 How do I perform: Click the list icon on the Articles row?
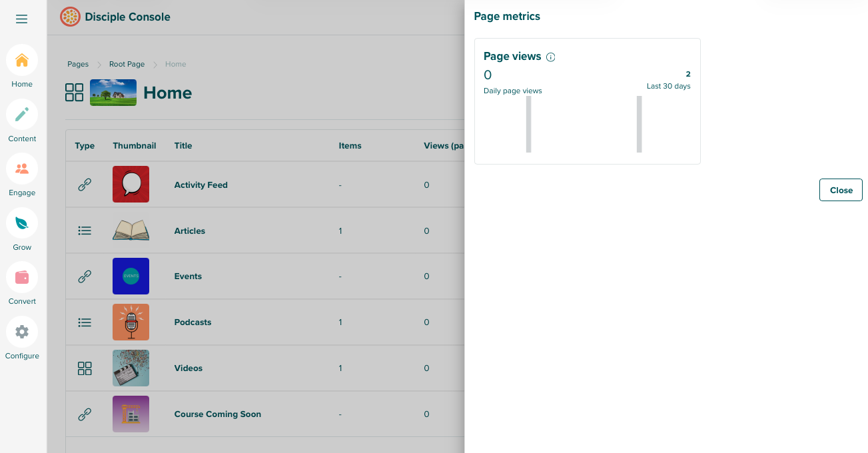pos(85,230)
